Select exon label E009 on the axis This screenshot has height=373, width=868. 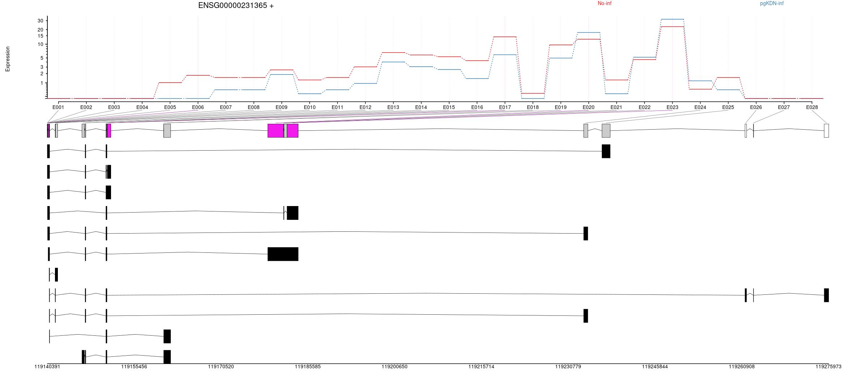[x=281, y=107]
